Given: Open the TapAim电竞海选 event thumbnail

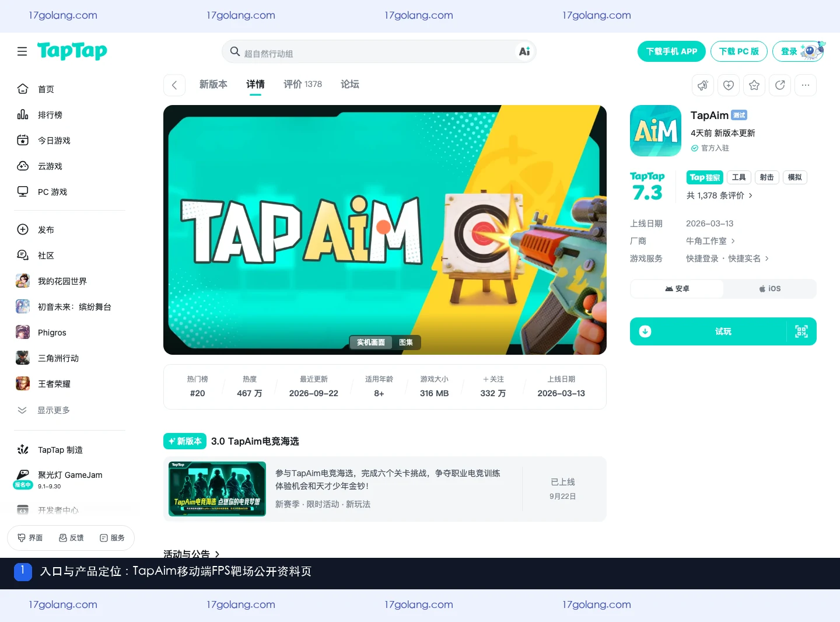Looking at the screenshot, I should [x=218, y=489].
